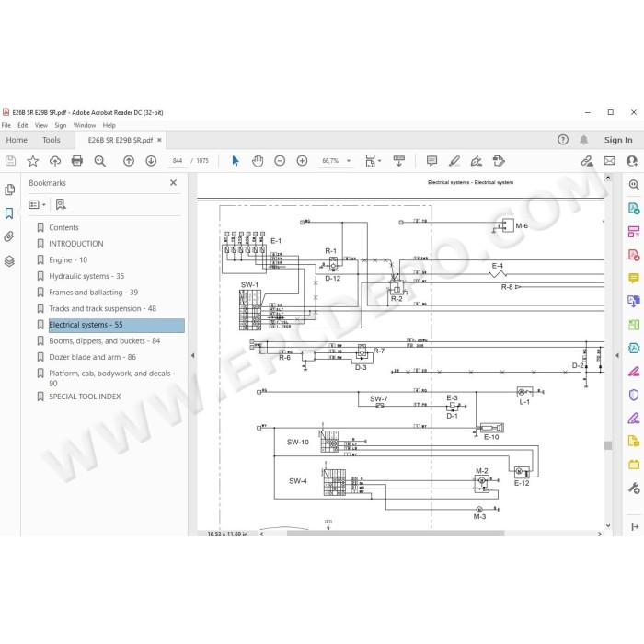
Task: Toggle the Bookmarks panel icon
Action: 9,213
